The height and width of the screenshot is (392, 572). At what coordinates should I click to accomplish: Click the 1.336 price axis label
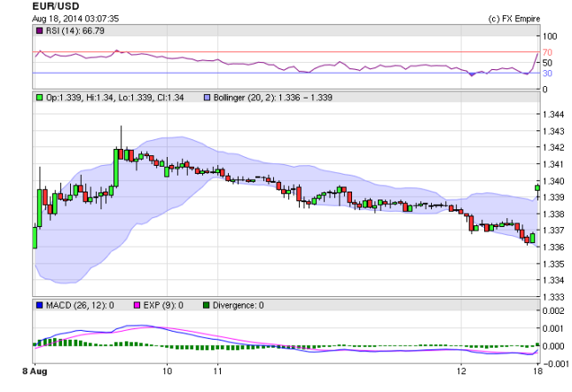(x=553, y=247)
